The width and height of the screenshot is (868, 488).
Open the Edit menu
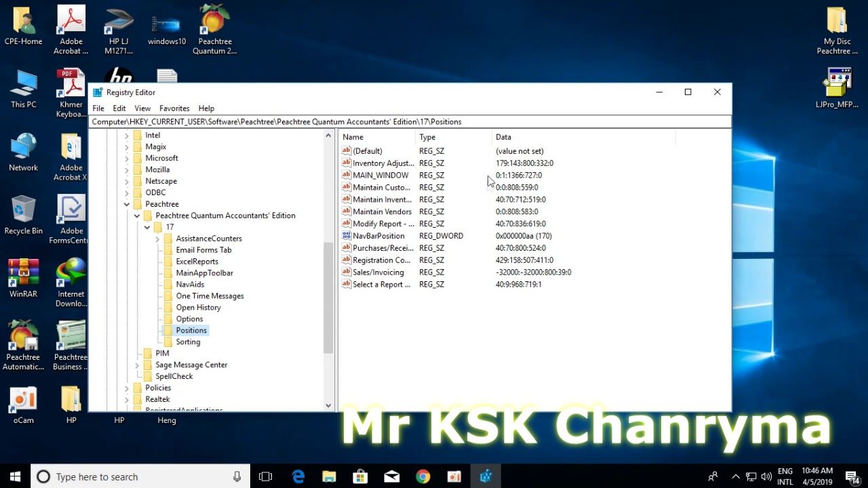[x=119, y=108]
